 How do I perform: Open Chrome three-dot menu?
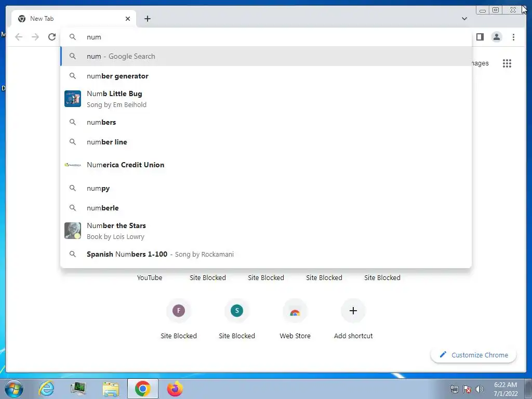click(x=513, y=37)
